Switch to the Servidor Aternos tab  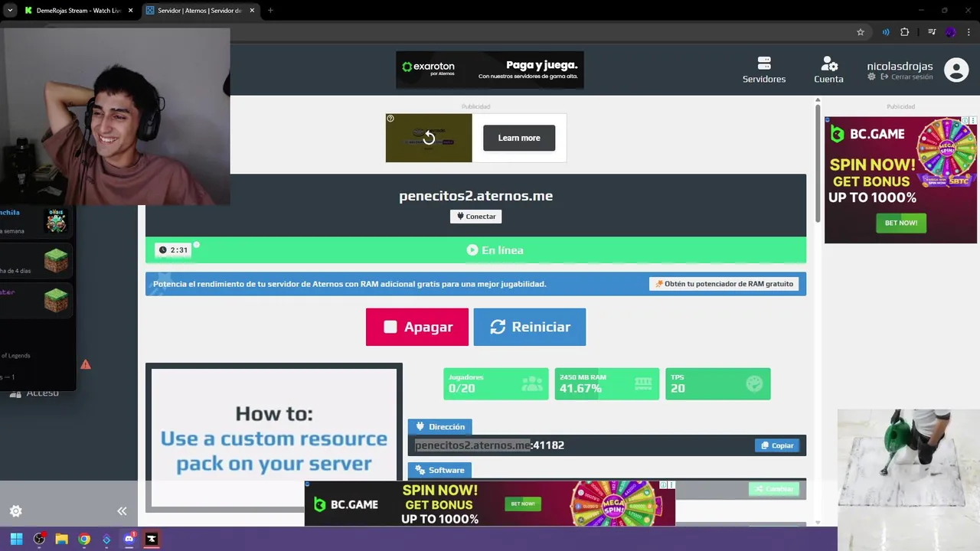199,11
